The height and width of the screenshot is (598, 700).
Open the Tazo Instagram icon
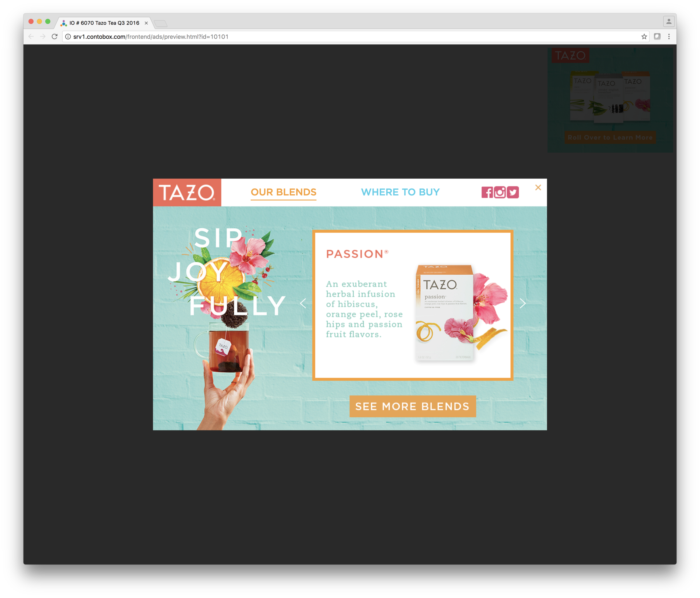coord(500,192)
